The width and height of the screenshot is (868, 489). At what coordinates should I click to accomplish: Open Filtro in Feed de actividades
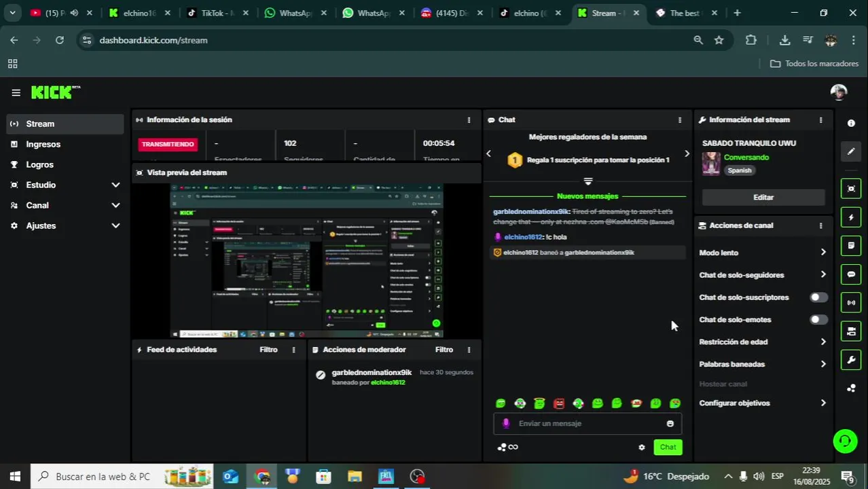pyautogui.click(x=268, y=350)
